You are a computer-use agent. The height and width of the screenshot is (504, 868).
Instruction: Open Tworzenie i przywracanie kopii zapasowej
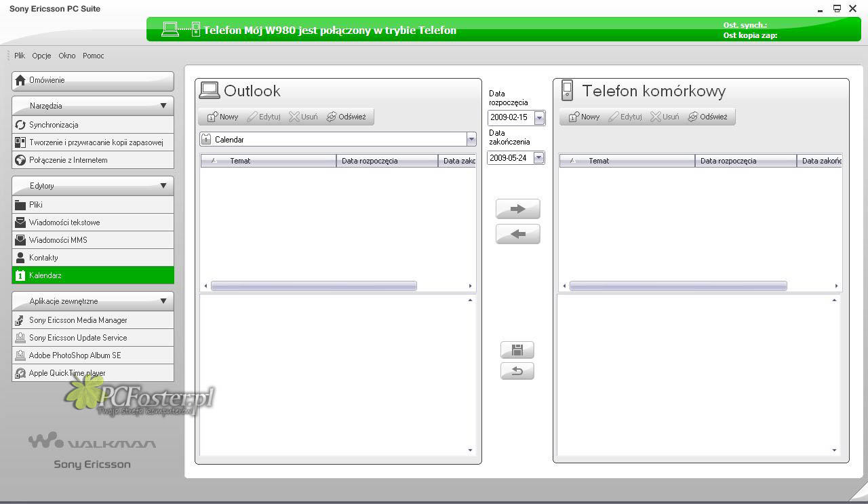click(x=93, y=142)
